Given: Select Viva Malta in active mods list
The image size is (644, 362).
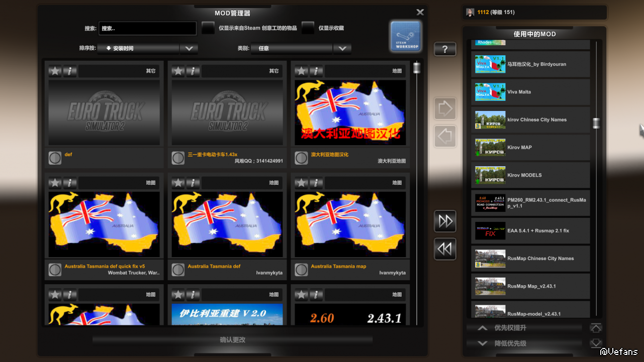Looking at the screenshot, I should [530, 92].
